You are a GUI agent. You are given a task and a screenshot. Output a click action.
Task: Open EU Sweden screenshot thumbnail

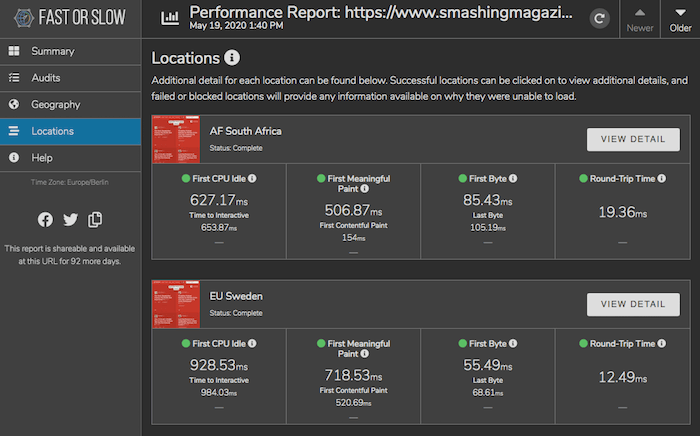click(176, 304)
